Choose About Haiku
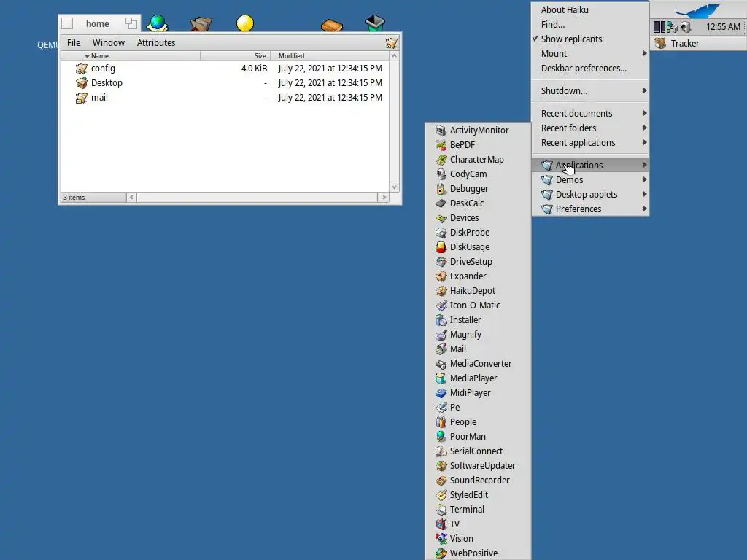The height and width of the screenshot is (560, 747). 589,10
